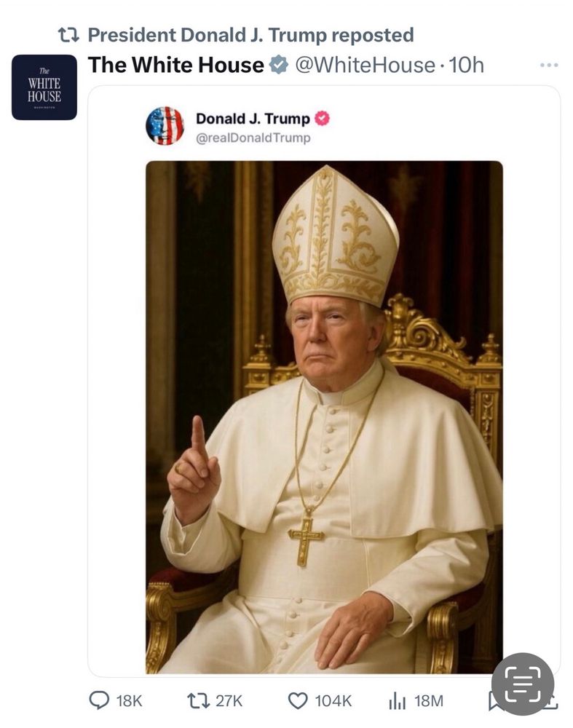Toggle repost using the bottom arrows icon
This screenshot has width=573, height=728.
pyautogui.click(x=197, y=700)
